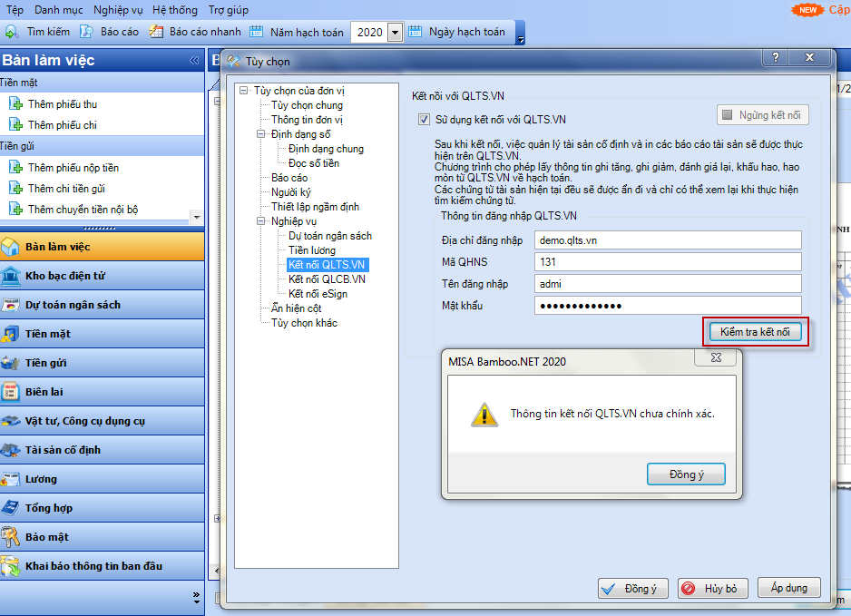Click the Kiểm tra kết nối button
The image size is (851, 616).
click(755, 332)
